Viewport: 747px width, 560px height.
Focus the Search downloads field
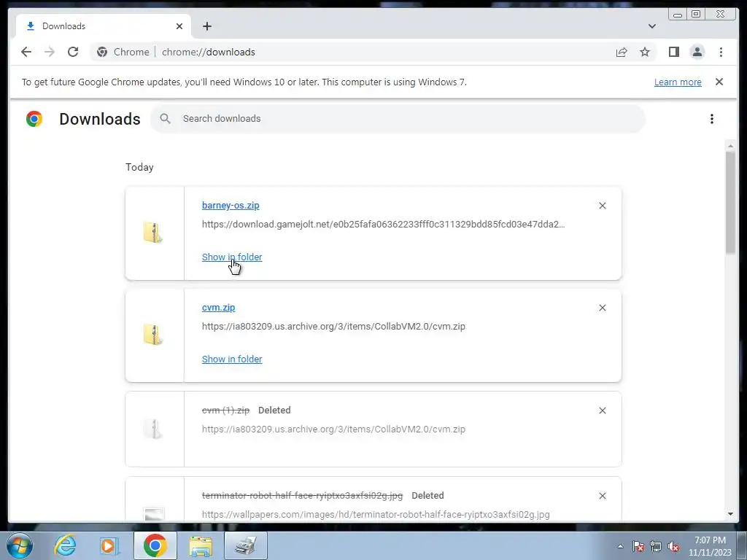coord(398,119)
